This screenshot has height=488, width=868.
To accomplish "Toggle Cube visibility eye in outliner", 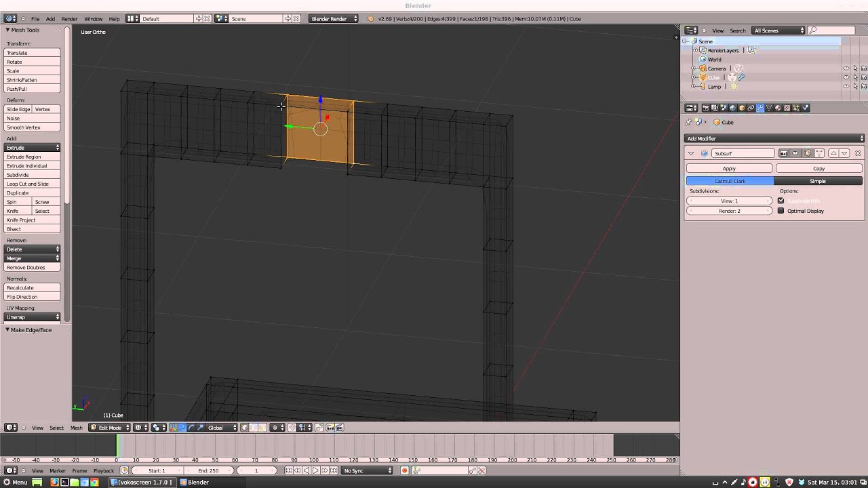I will (846, 77).
